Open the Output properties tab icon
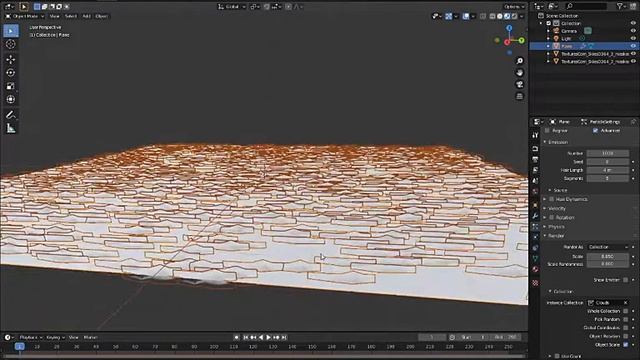 [x=535, y=159]
